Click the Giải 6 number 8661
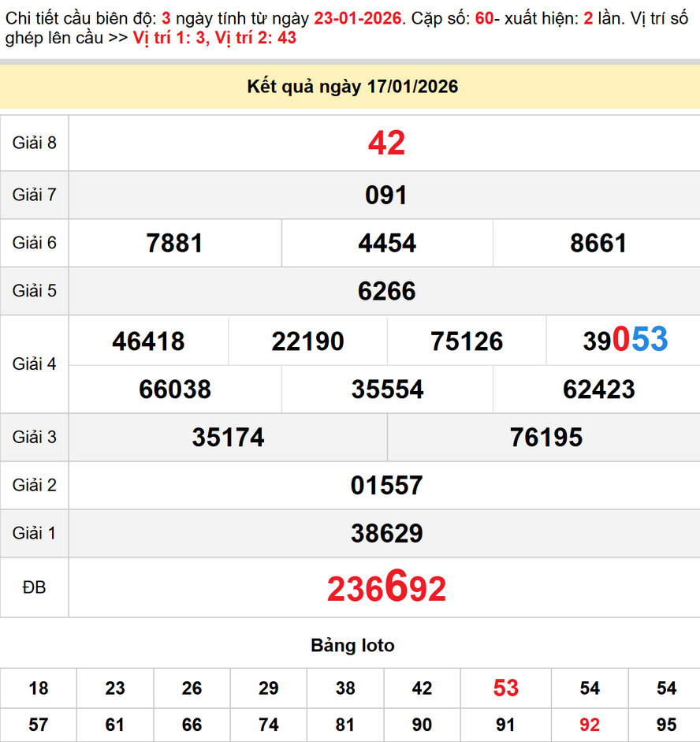Viewport: 700px width, 742px height. [598, 244]
